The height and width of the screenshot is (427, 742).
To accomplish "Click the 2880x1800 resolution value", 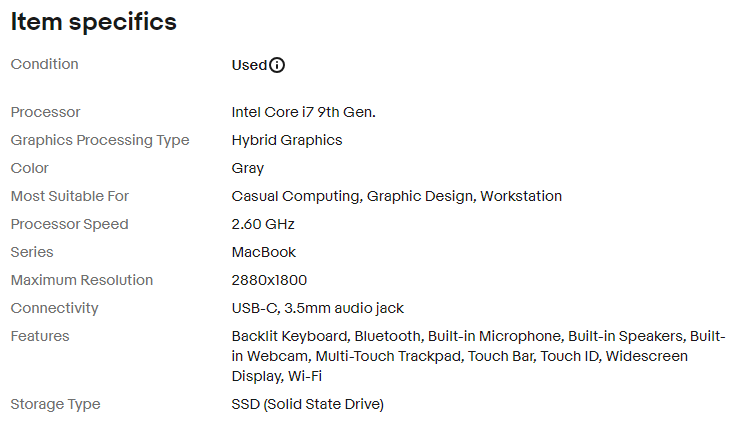I will [269, 280].
